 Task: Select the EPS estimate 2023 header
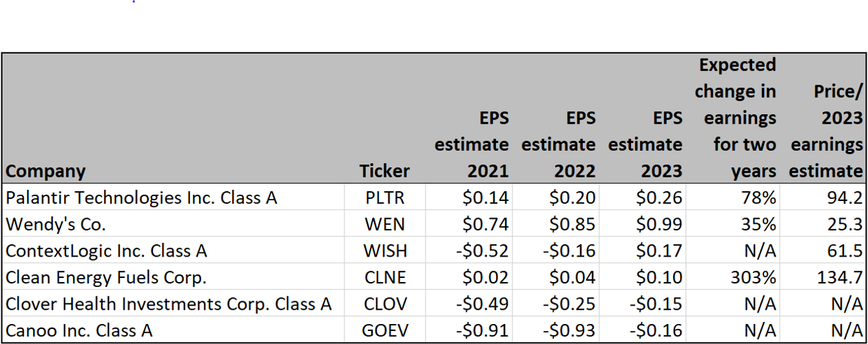coord(645,144)
